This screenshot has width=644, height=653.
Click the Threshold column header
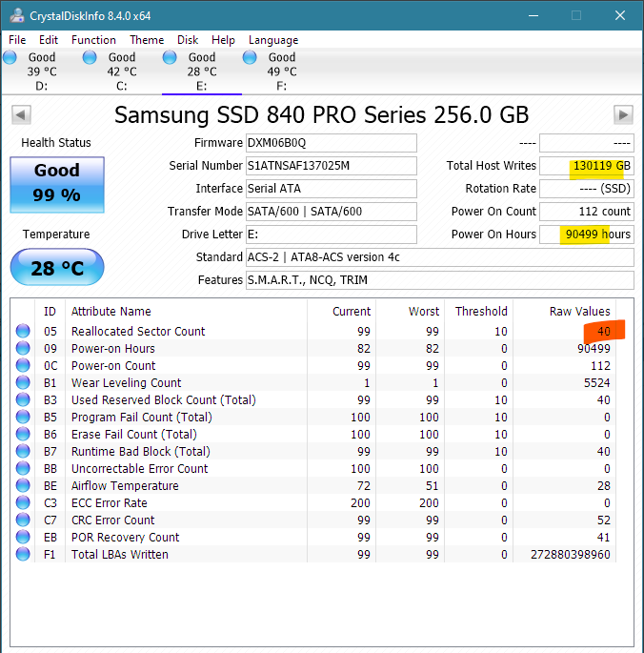pos(481,312)
